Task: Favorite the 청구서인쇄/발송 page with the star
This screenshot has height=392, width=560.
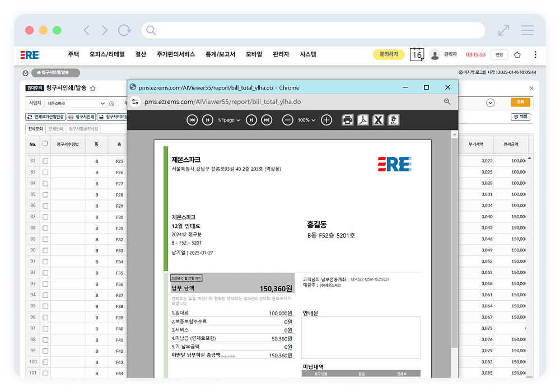Action: (x=93, y=88)
